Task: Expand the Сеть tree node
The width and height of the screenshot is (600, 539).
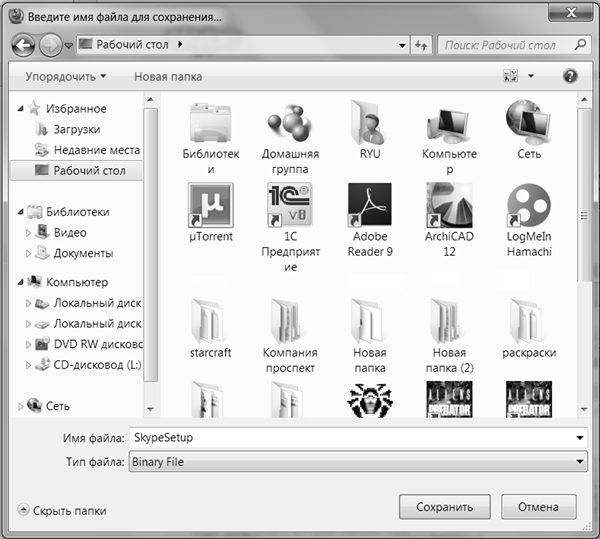Action: (22, 406)
